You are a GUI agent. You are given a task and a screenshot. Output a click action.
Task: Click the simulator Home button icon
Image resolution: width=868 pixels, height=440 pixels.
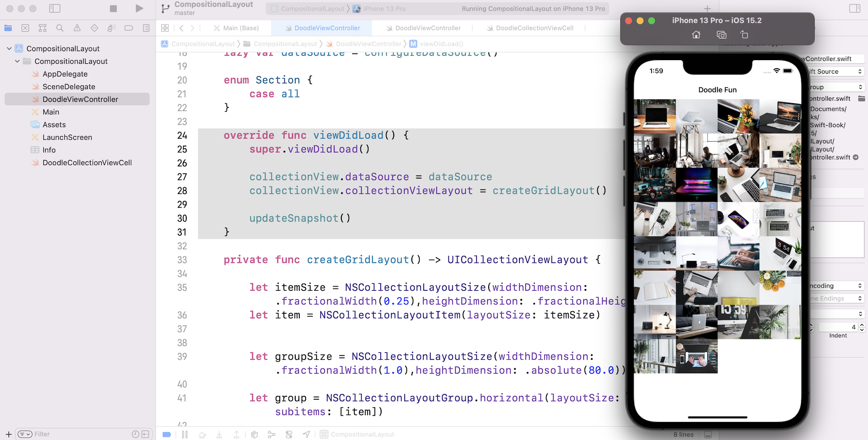(x=696, y=35)
